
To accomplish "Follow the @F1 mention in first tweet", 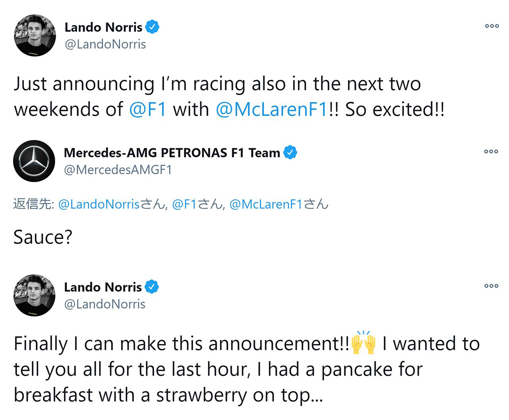I will [148, 109].
